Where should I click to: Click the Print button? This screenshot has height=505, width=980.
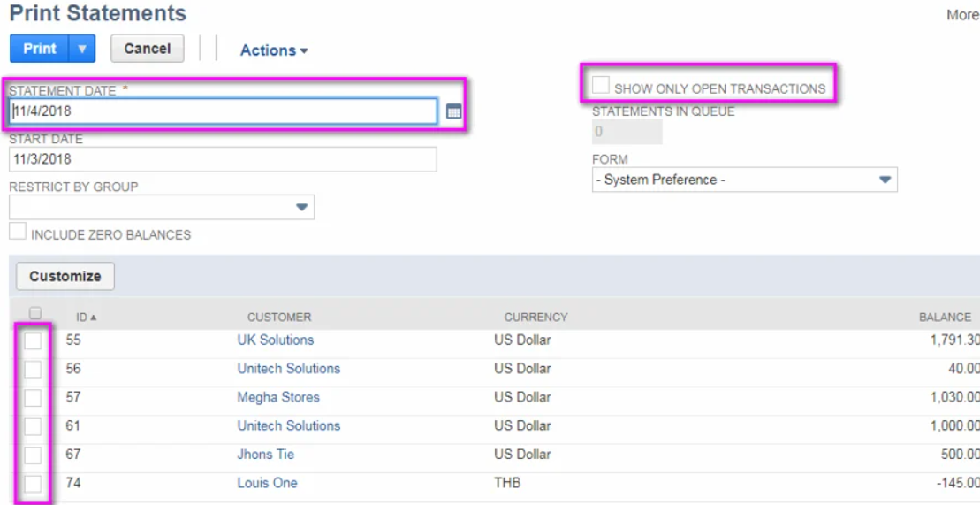[40, 49]
